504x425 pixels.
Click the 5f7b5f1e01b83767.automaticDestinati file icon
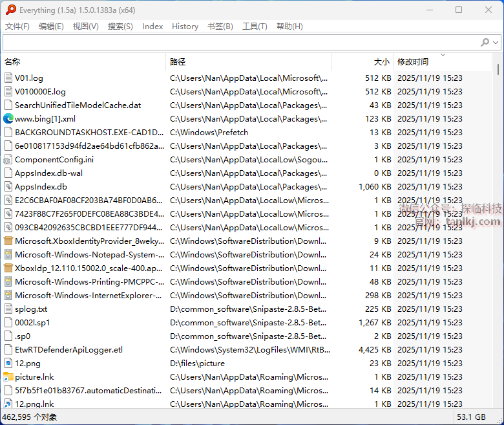8,391
